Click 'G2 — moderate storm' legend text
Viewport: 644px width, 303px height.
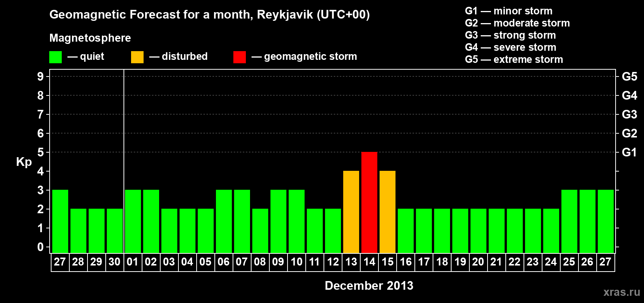(x=517, y=23)
